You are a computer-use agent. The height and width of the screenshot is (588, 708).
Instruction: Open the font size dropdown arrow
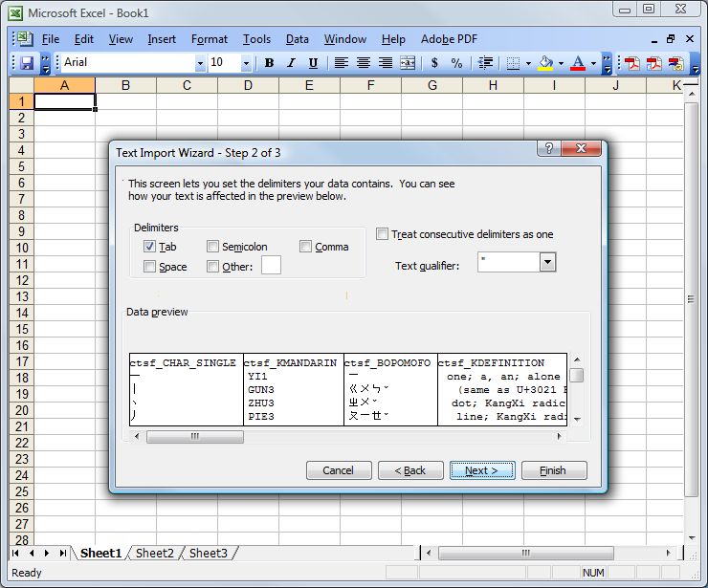point(246,63)
